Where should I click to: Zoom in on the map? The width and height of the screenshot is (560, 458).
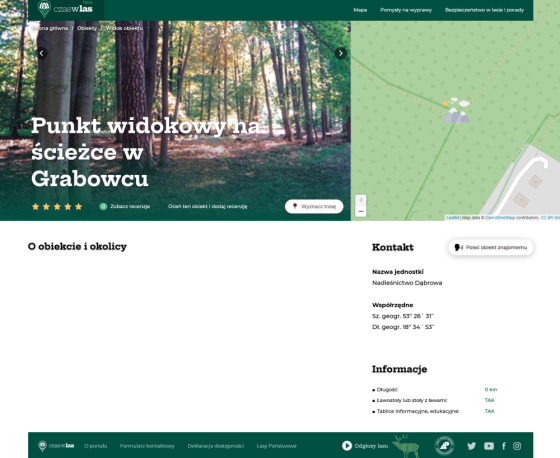point(361,200)
